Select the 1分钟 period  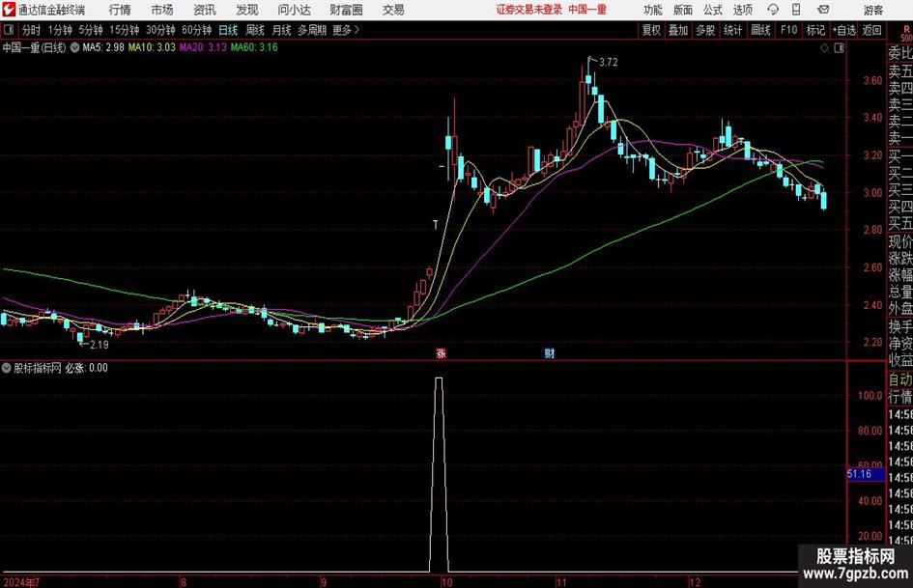[60, 30]
